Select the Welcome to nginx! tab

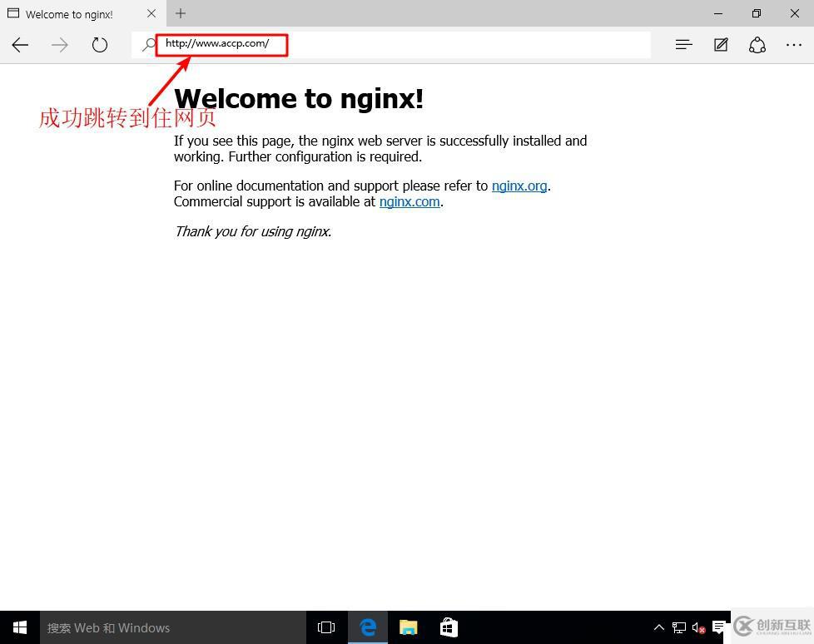point(83,13)
